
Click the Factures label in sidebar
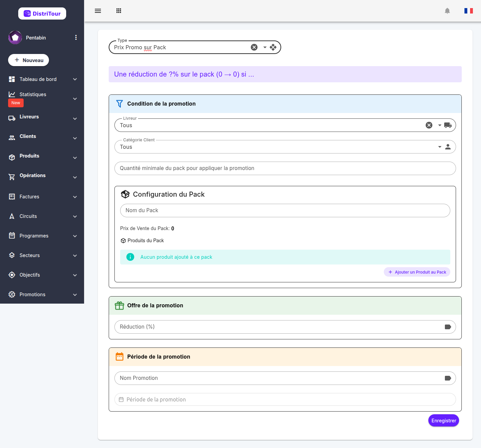pyautogui.click(x=29, y=197)
